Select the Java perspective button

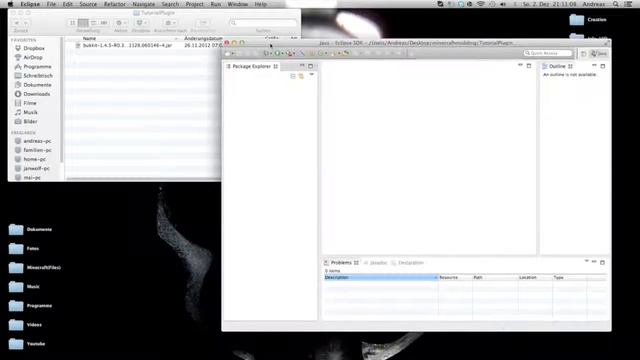tap(599, 53)
